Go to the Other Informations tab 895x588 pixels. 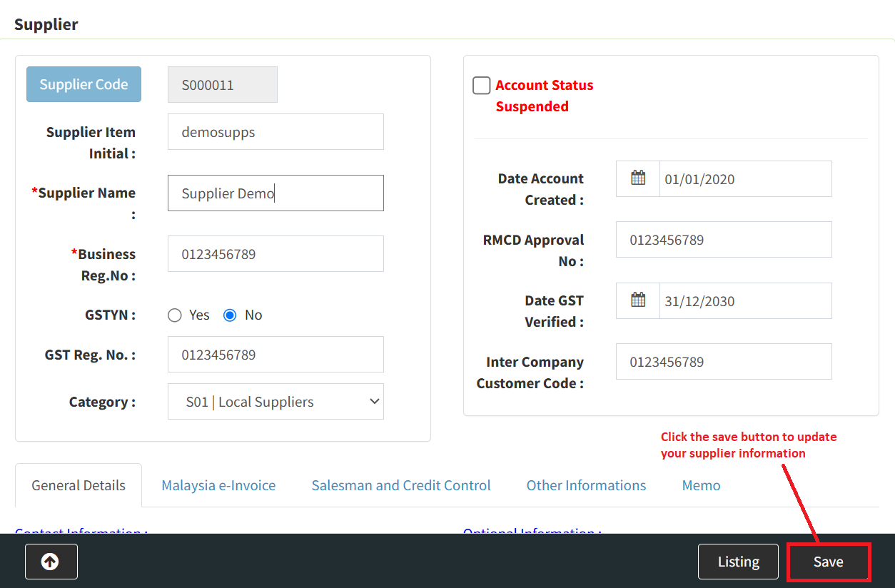[x=586, y=485]
